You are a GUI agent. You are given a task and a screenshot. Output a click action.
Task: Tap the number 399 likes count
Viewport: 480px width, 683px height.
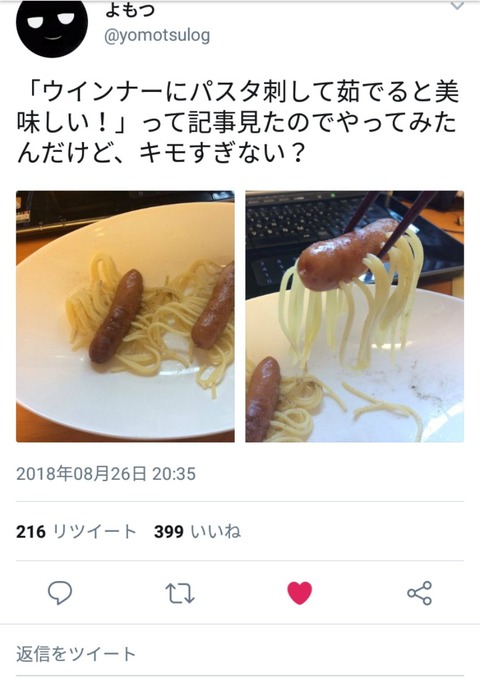click(x=169, y=531)
